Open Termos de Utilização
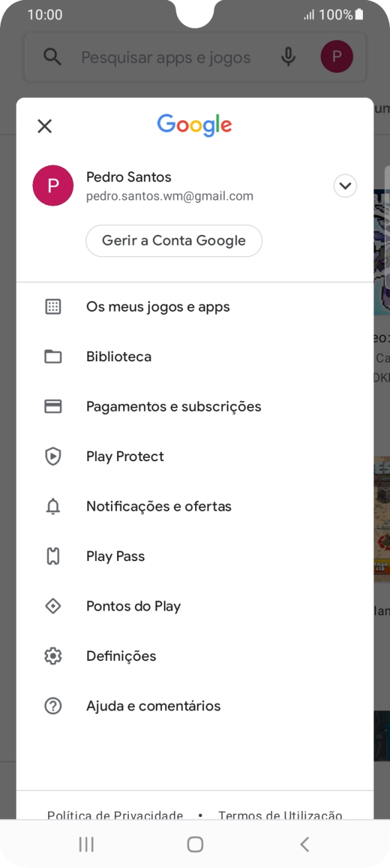 tap(280, 816)
